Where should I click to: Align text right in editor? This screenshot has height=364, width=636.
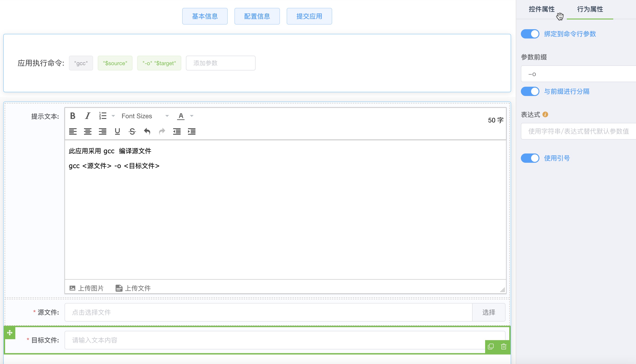click(102, 131)
